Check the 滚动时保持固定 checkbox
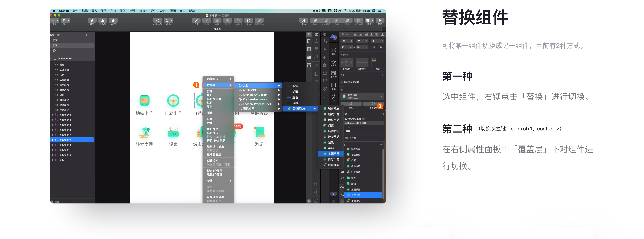Screen dimensions: 644x239 [342, 82]
